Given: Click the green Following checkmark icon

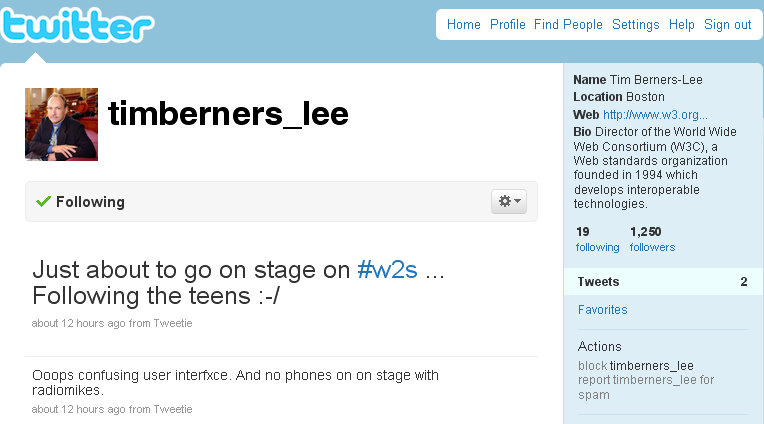Looking at the screenshot, I should click(x=43, y=201).
